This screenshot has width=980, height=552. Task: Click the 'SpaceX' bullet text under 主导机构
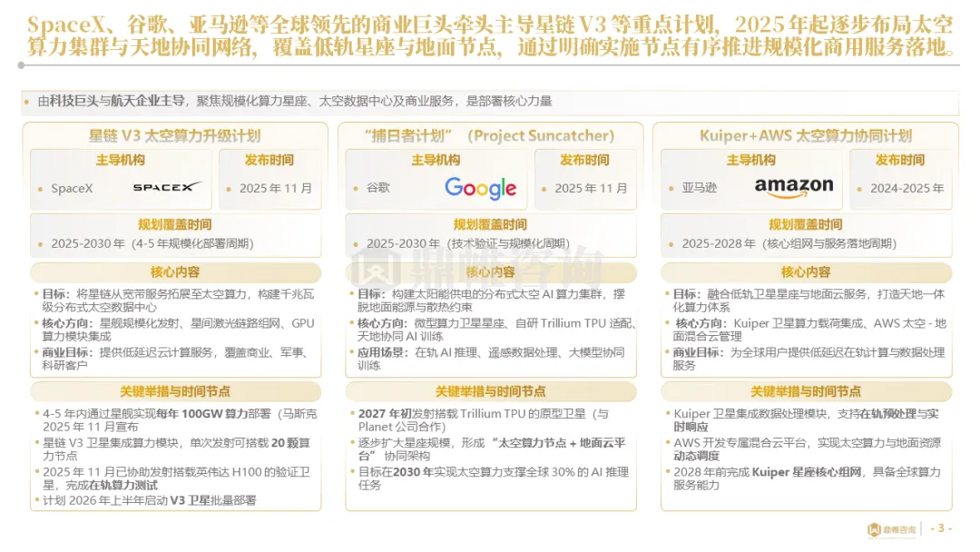coord(72,188)
